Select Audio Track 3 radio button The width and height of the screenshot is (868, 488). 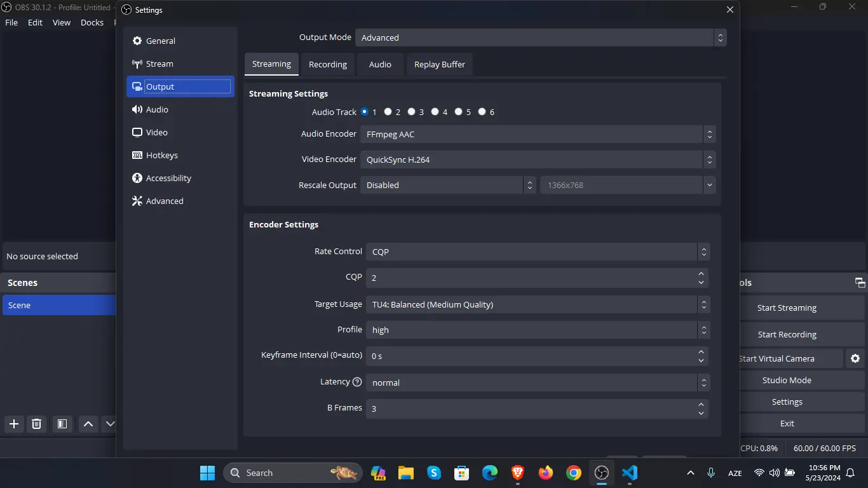pyautogui.click(x=411, y=112)
